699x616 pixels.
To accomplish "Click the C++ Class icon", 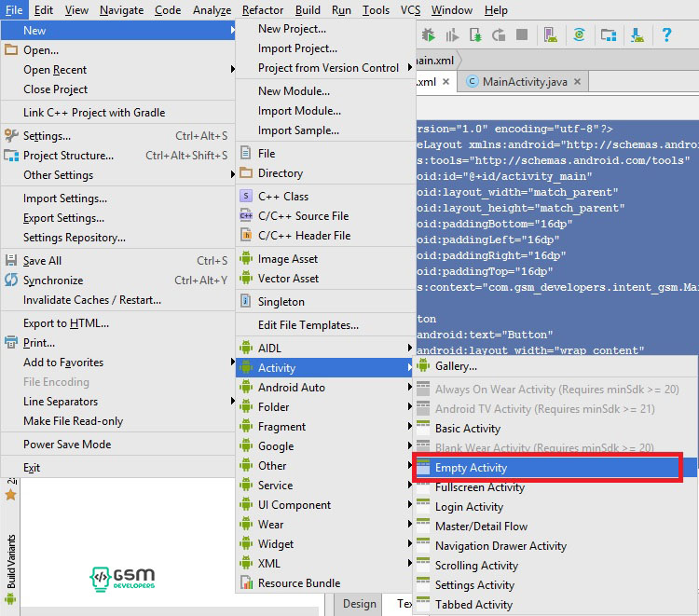I will [246, 196].
